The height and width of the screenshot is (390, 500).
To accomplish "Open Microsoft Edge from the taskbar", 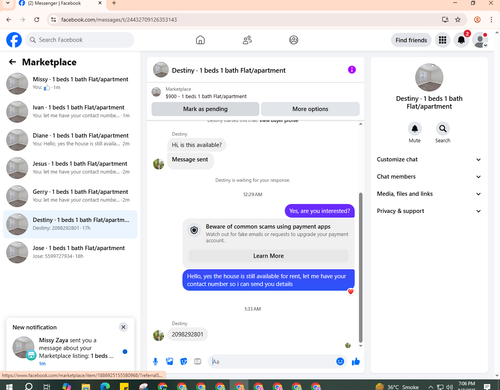I will tap(105, 386).
